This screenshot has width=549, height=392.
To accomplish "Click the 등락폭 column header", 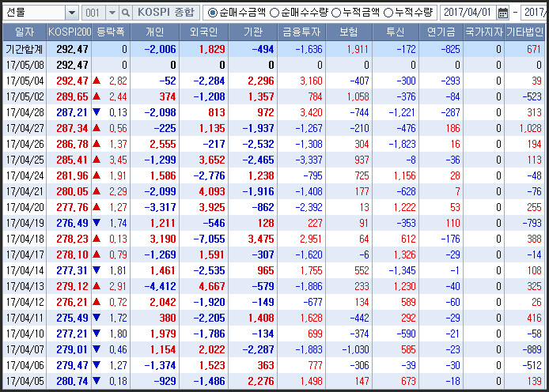I will tap(111, 32).
